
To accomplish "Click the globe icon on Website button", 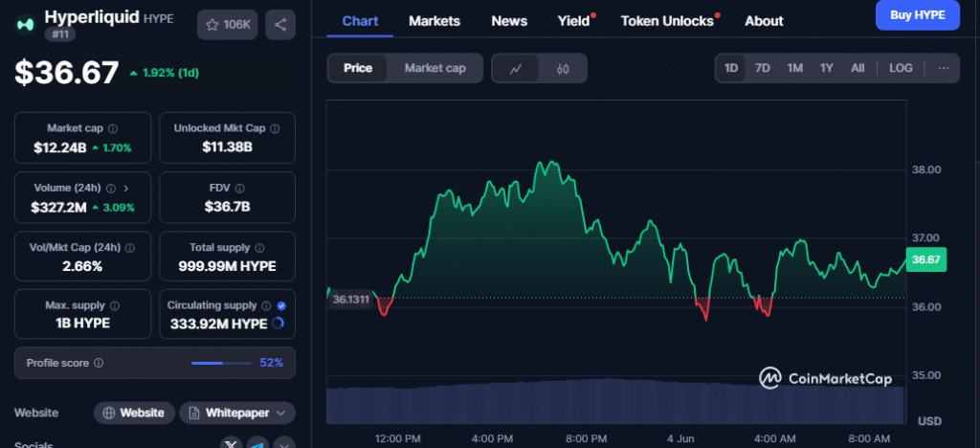I will point(109,413).
